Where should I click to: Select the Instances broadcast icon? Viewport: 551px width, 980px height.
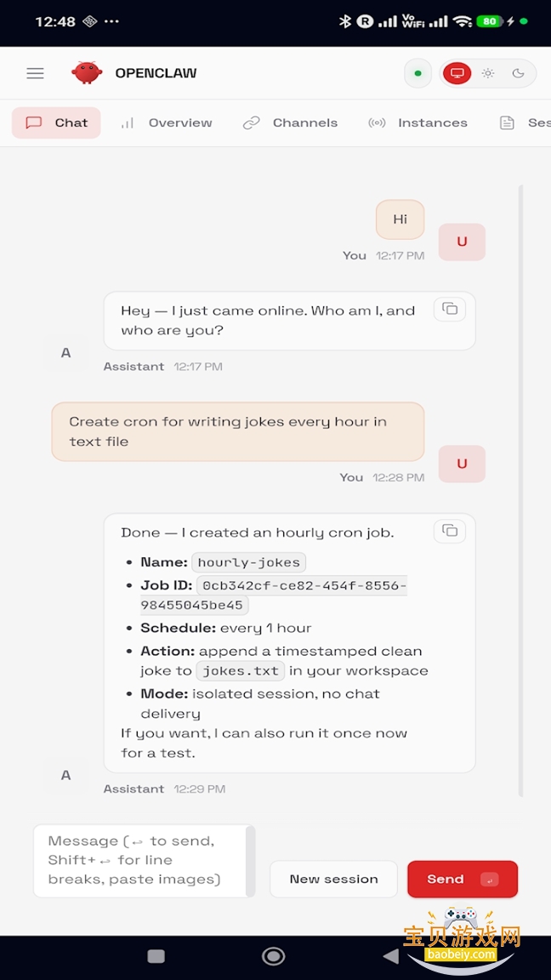(377, 122)
